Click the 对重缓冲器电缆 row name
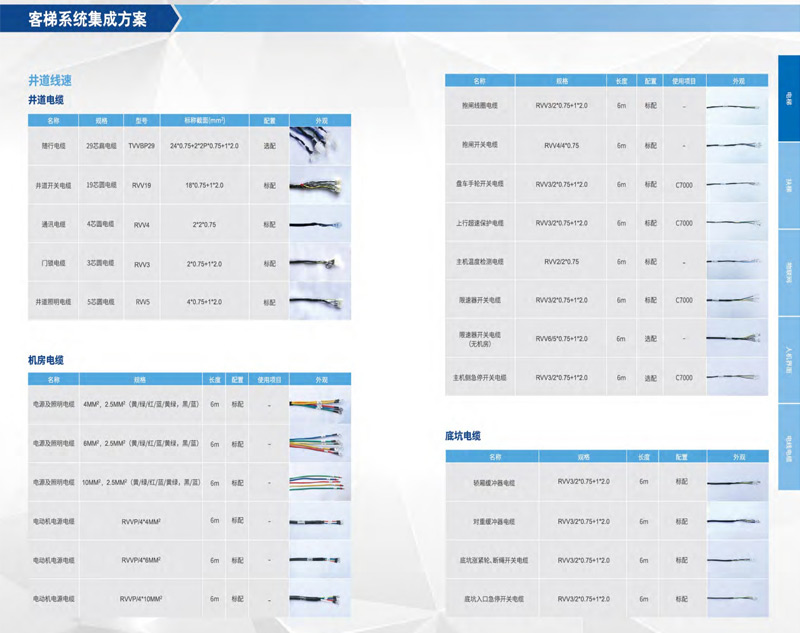Image resolution: width=800 pixels, height=633 pixels. (493, 521)
